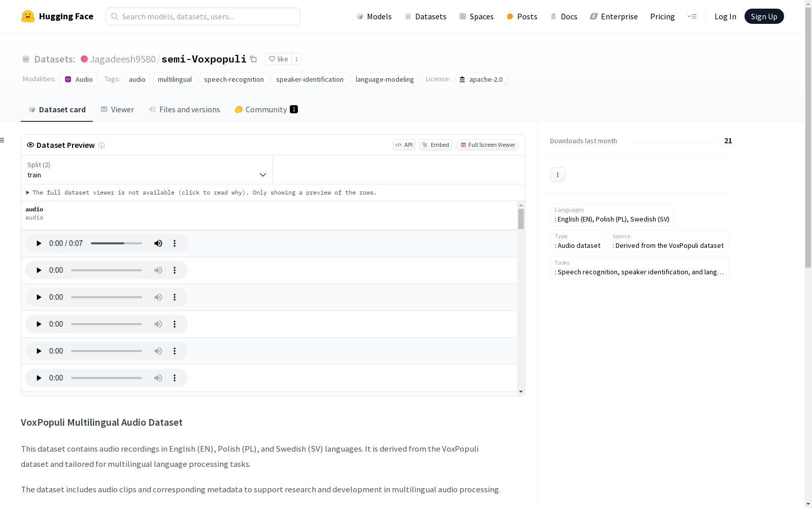Viewport: 812px width, 508px height.
Task: Focus the search models, datasets, users field
Action: click(x=203, y=16)
